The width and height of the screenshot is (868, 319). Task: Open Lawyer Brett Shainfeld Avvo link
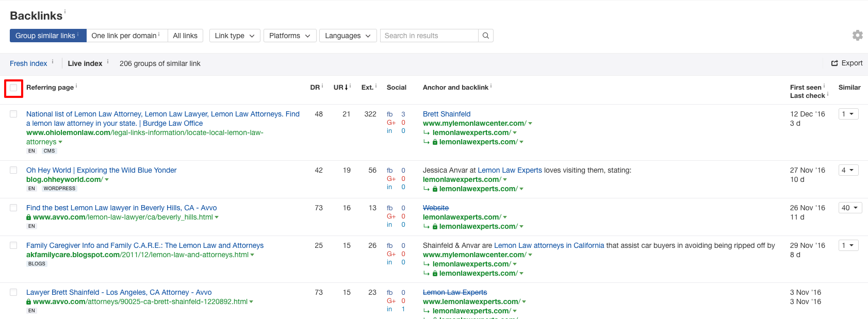119,292
